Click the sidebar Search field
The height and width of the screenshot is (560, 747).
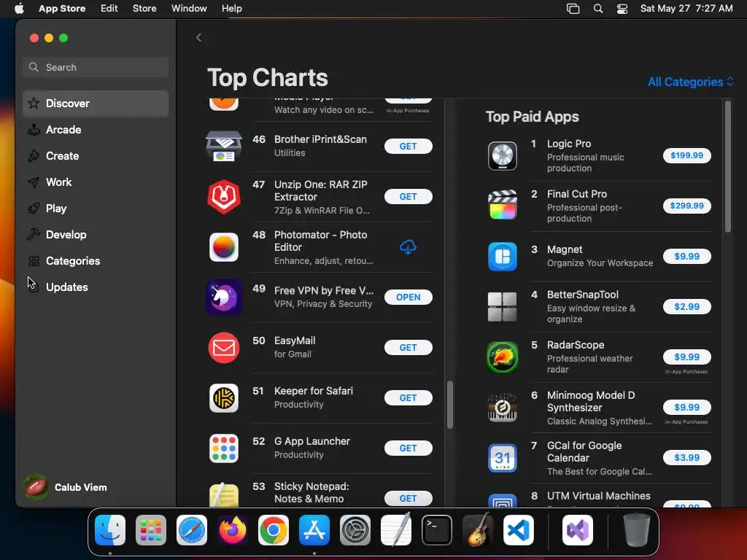coord(96,67)
